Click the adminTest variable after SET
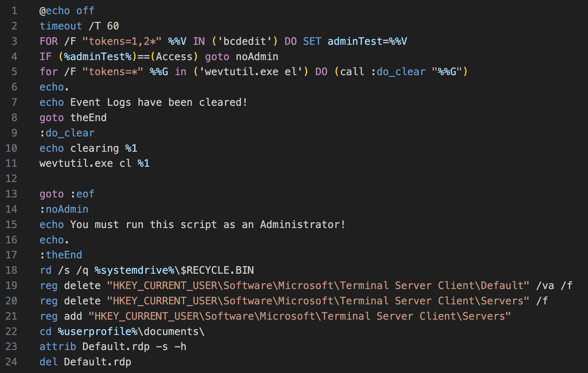The width and height of the screenshot is (588, 373). pos(355,41)
